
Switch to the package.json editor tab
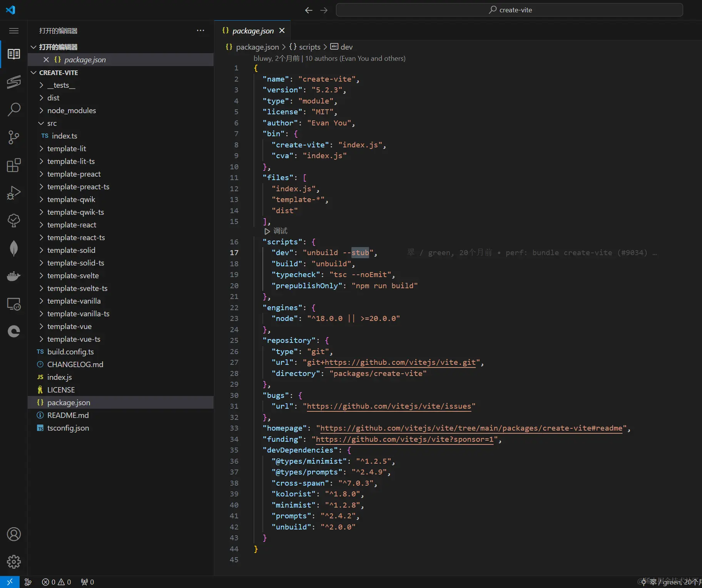[x=252, y=31]
